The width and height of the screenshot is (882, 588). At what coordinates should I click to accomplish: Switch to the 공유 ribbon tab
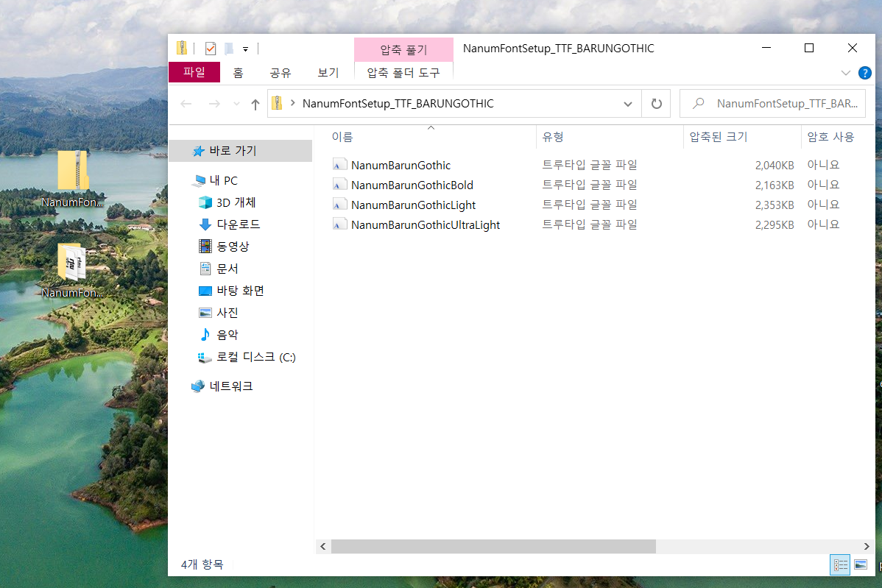[x=280, y=73]
